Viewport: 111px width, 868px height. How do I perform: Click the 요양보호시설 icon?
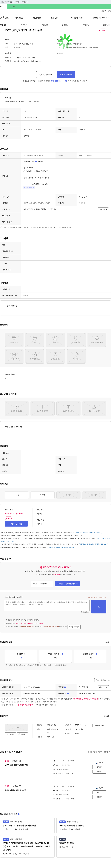coord(55,356)
